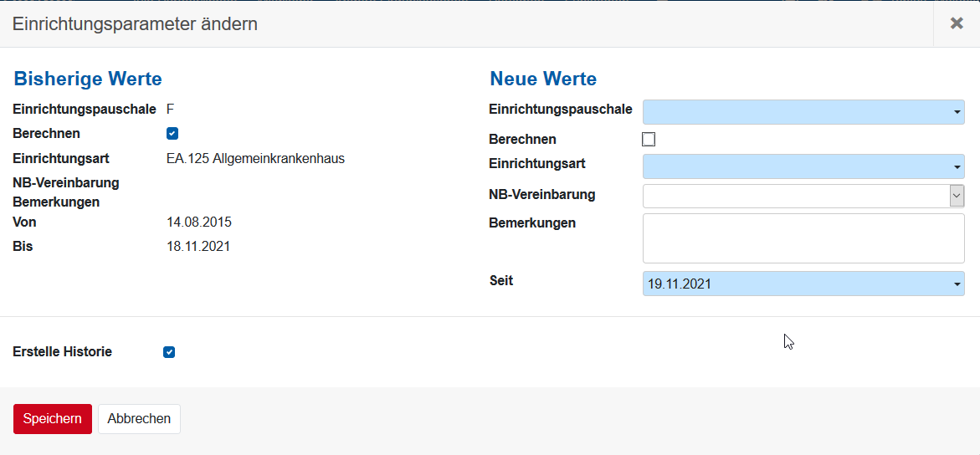980x455 pixels.
Task: Click inside the NB-Vereinbarung text field
Action: [x=795, y=196]
